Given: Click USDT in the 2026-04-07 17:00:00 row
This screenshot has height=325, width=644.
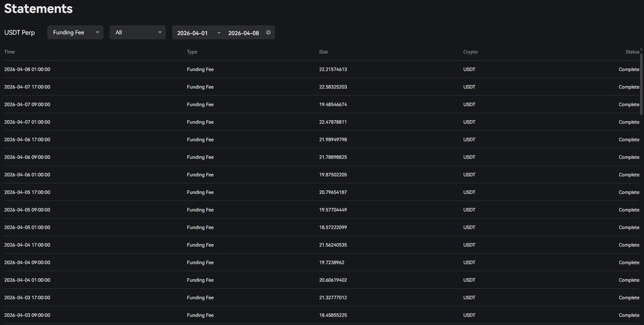Looking at the screenshot, I should (x=469, y=87).
